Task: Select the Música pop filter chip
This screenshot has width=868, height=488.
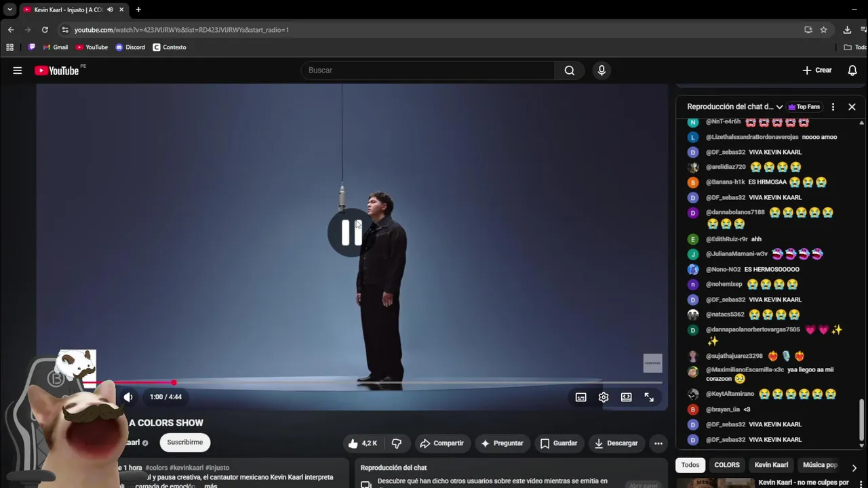Action: (820, 465)
